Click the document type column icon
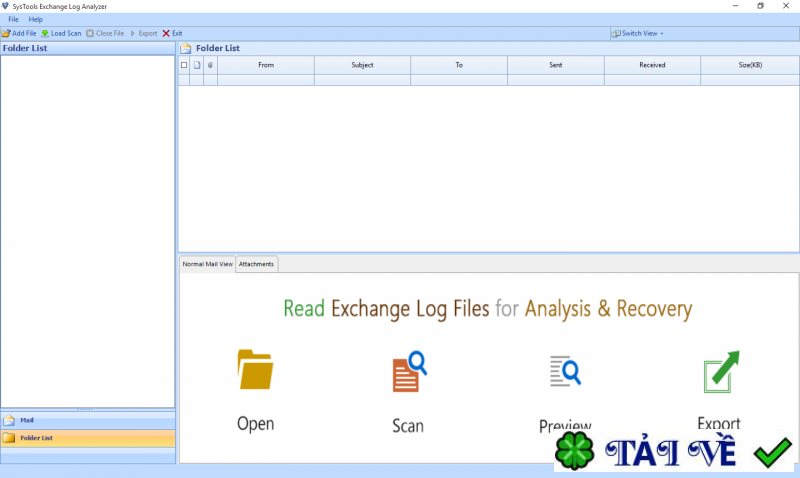The width and height of the screenshot is (800, 478). [197, 65]
